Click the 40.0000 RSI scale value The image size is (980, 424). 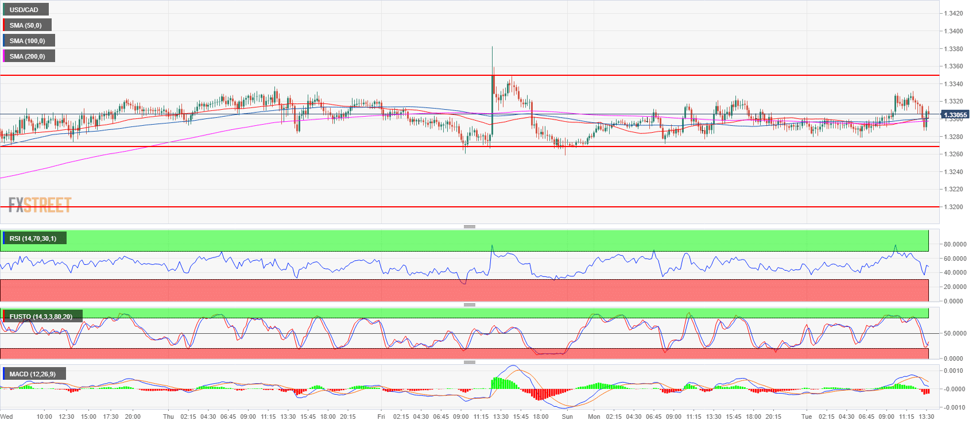955,272
